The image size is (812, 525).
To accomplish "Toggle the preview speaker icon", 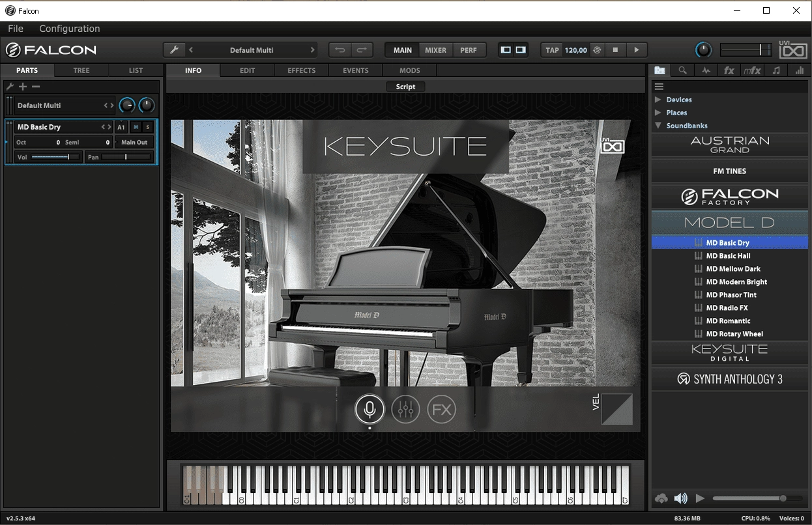I will [x=681, y=498].
